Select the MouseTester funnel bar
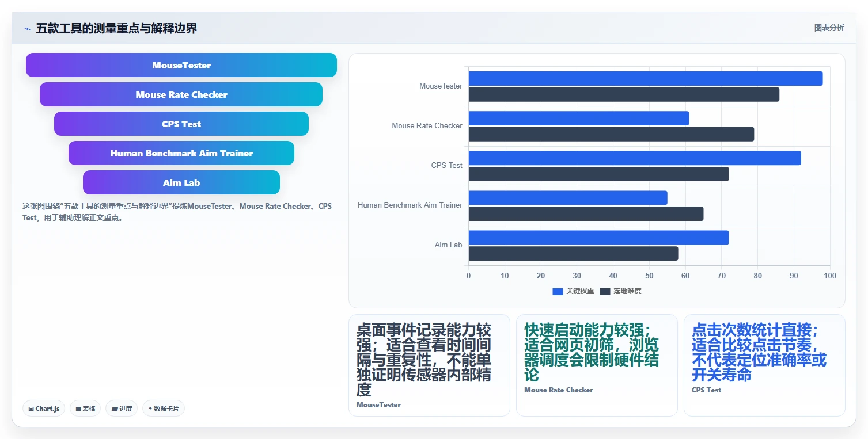 point(181,65)
